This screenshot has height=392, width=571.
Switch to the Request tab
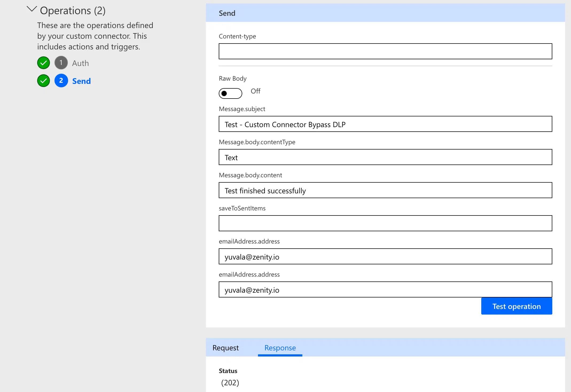[225, 348]
